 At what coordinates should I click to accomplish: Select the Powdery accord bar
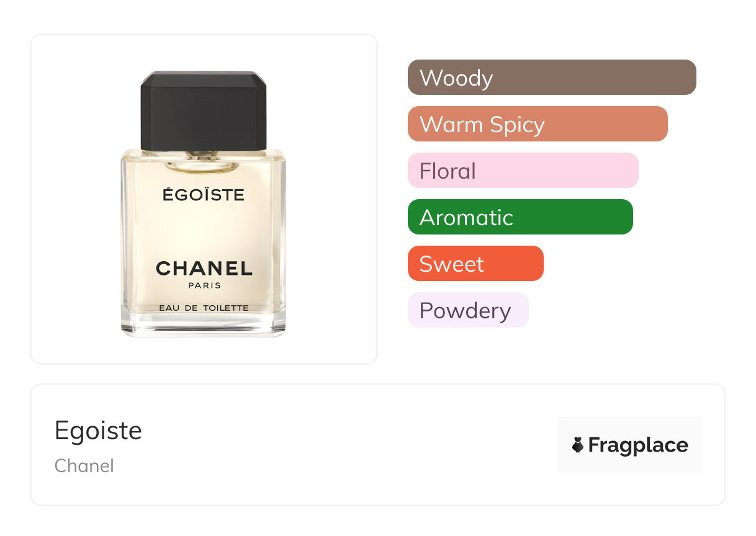[x=467, y=310]
